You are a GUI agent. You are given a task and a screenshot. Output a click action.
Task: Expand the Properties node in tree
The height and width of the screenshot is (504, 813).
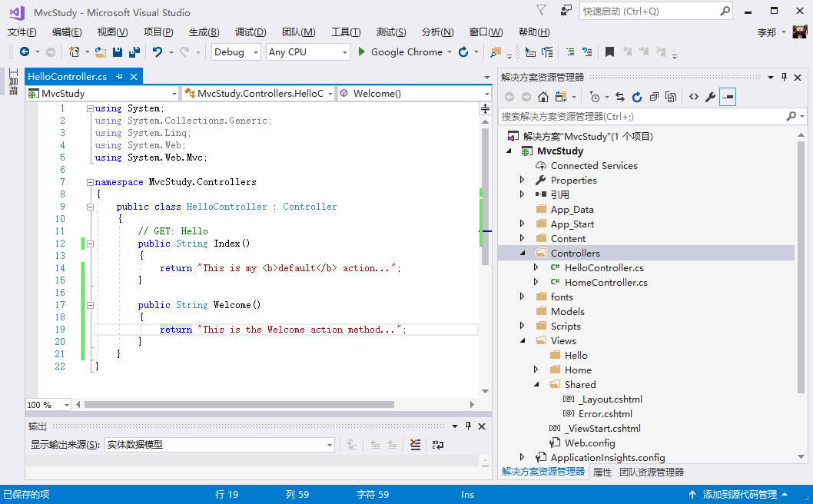pos(522,180)
